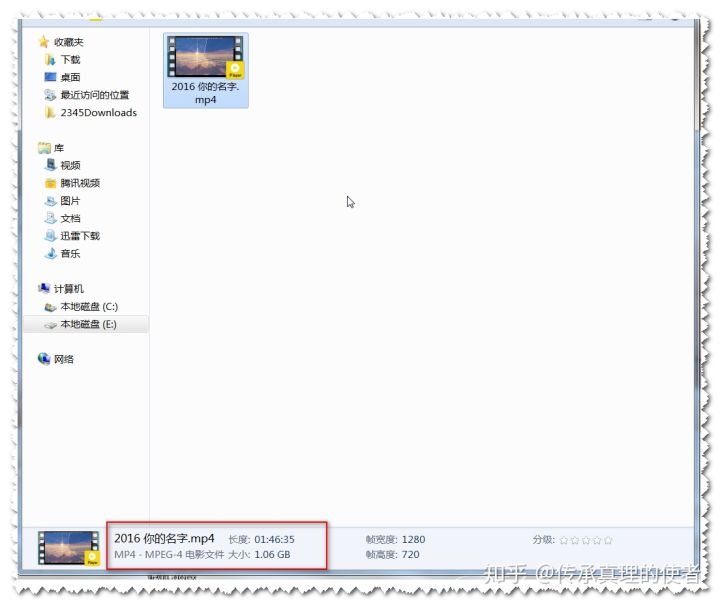Click the 计算机 computer icon
The width and height of the screenshot is (720, 605).
click(44, 288)
